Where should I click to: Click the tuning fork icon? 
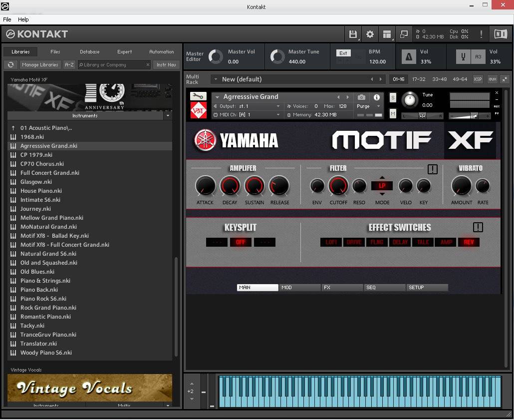pyautogui.click(x=463, y=57)
